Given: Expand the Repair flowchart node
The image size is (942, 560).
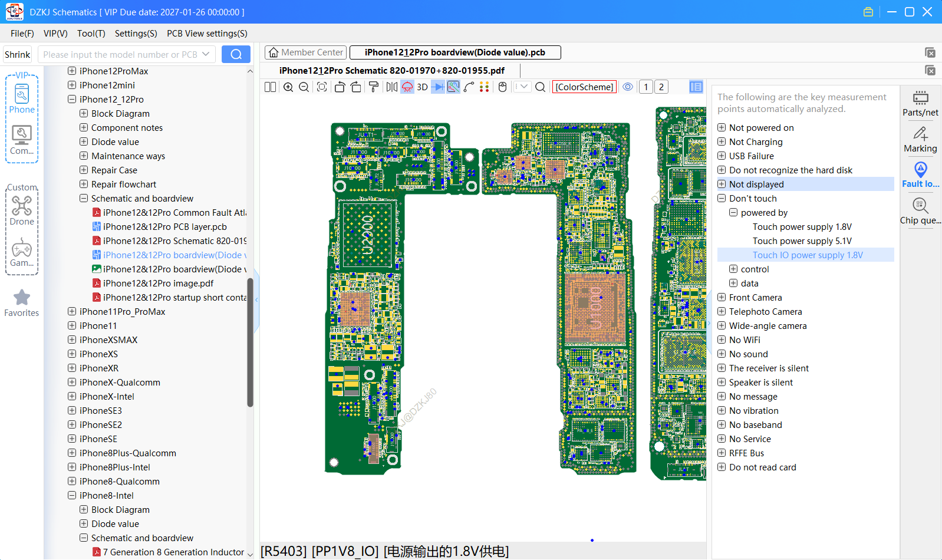Looking at the screenshot, I should coord(84,184).
